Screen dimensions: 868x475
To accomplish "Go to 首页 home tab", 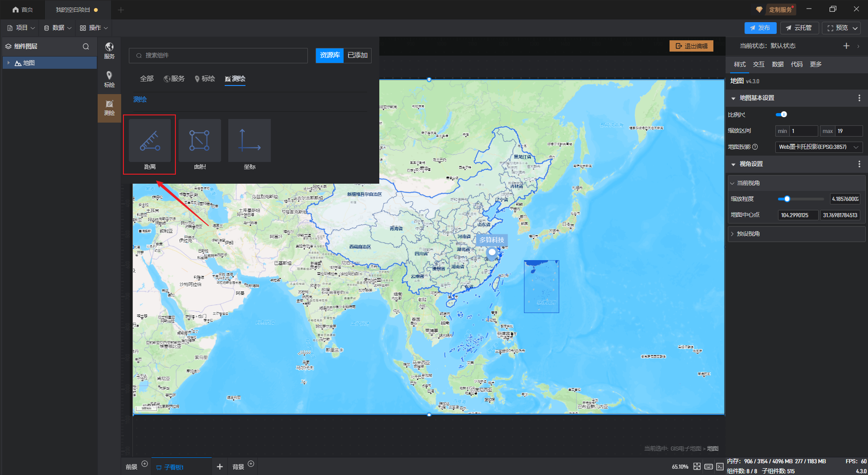I will [x=22, y=9].
